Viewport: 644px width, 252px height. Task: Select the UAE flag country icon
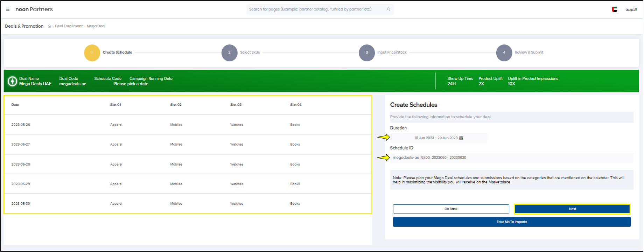pyautogui.click(x=615, y=9)
